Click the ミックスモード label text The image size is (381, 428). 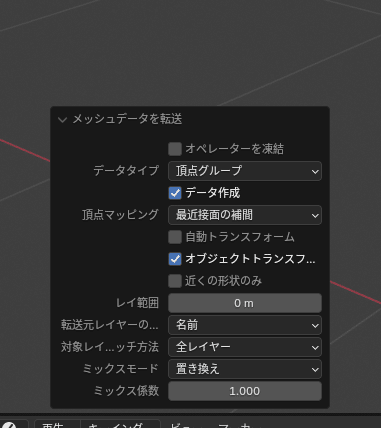120,369
